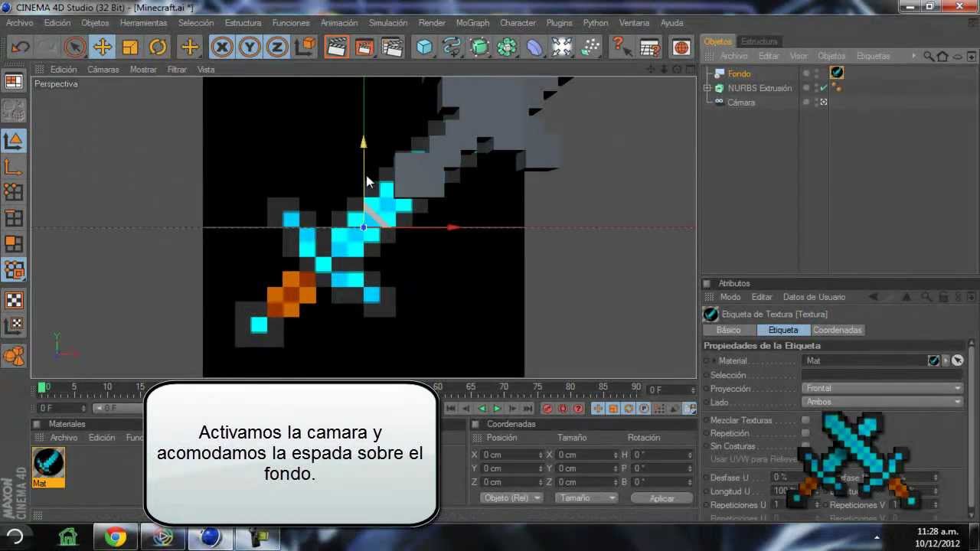Switch to the Coordenadas tab in Attributes
980x551 pixels.
837,330
